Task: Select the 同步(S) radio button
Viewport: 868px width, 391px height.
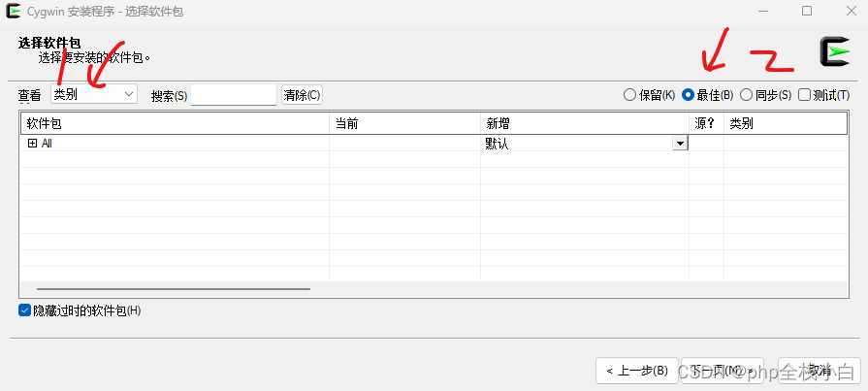Action: point(746,95)
